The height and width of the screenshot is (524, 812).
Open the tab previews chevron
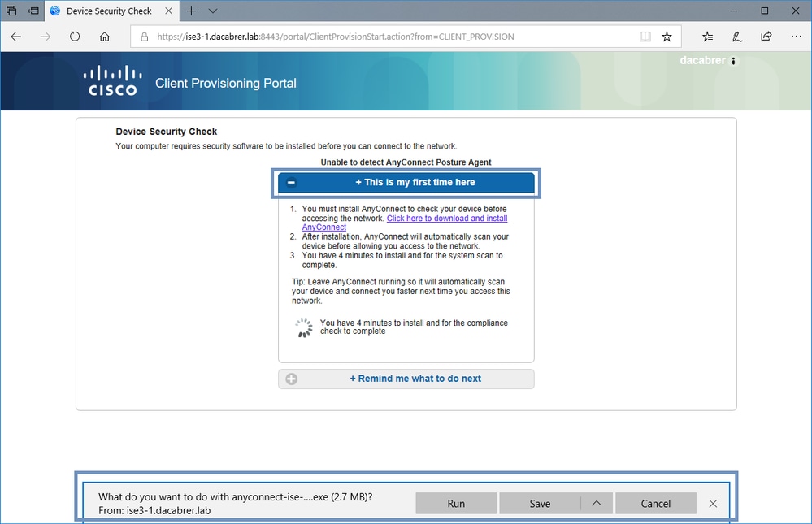(213, 11)
